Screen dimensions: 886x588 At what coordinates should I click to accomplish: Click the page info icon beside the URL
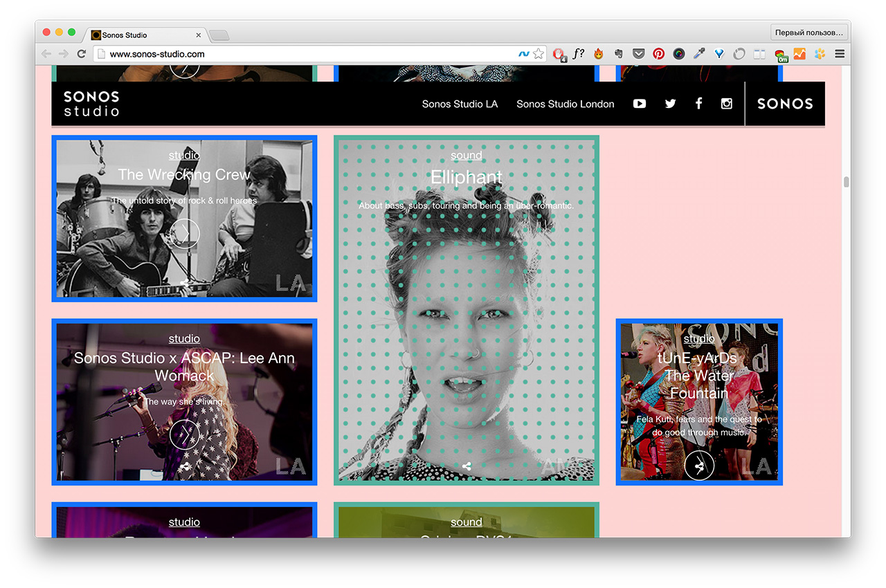pyautogui.click(x=101, y=54)
